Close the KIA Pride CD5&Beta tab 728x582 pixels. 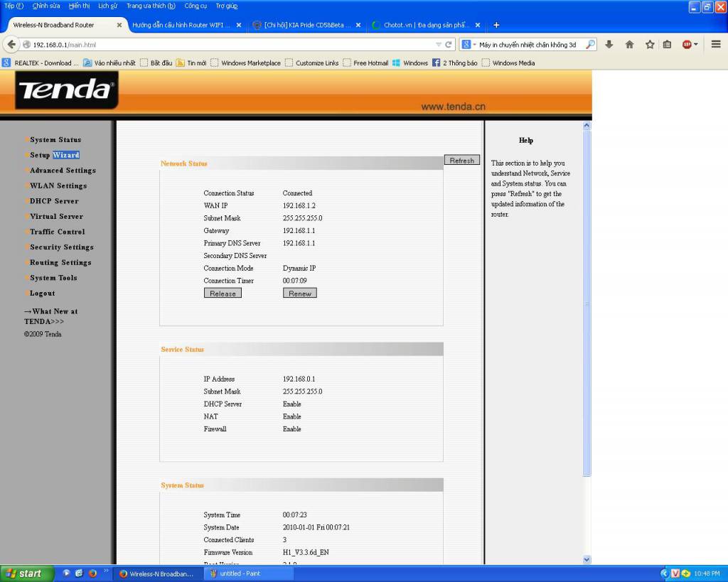pos(358,25)
